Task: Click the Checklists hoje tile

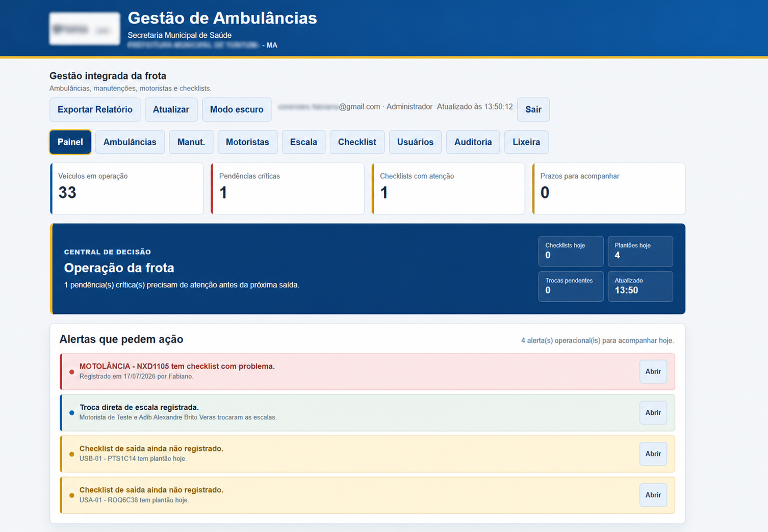Action: (571, 251)
